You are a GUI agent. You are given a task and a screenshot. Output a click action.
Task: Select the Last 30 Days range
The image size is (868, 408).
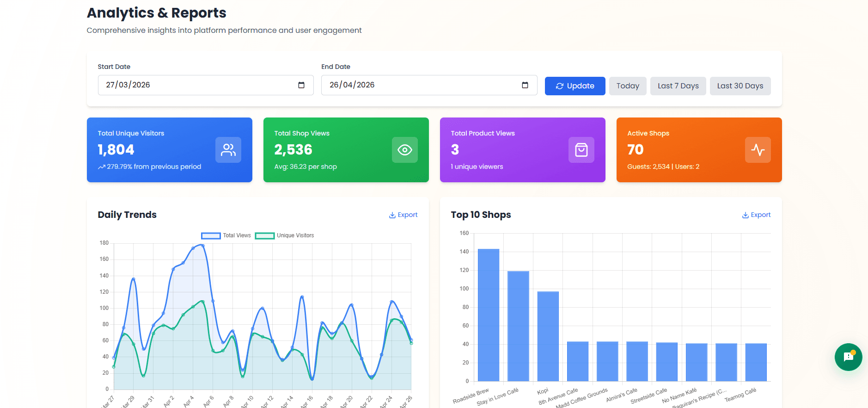coord(740,86)
